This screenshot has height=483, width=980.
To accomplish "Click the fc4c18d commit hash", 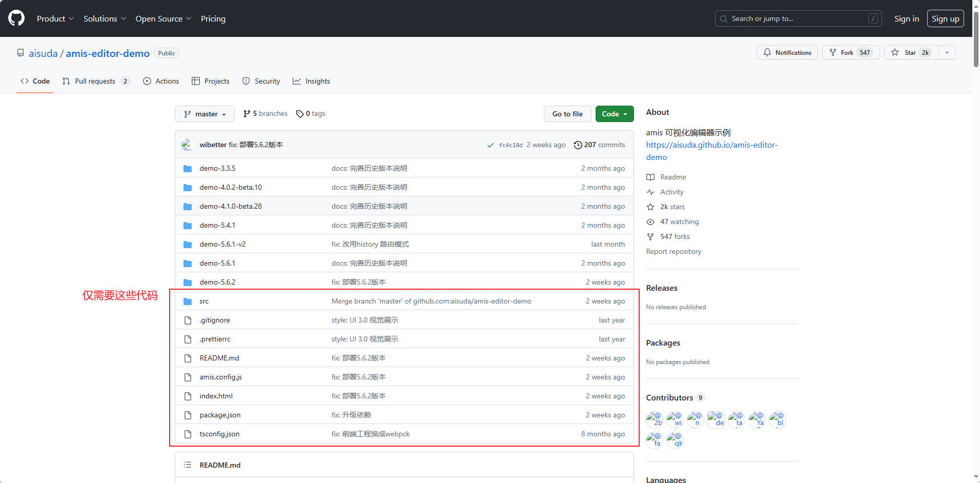I will [511, 145].
